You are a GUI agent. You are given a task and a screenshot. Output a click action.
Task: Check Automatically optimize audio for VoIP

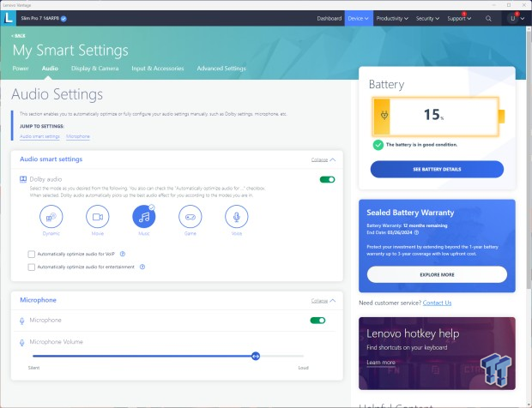(31, 255)
